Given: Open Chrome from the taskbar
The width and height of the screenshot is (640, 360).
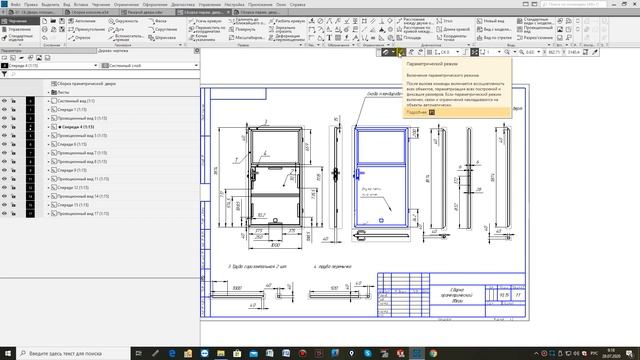Looking at the screenshot, I should click(x=433, y=353).
